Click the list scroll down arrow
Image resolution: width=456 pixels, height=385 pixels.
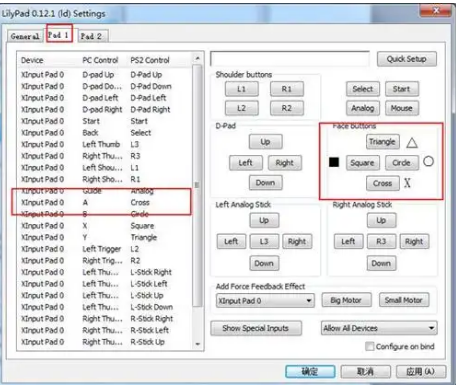(197, 344)
